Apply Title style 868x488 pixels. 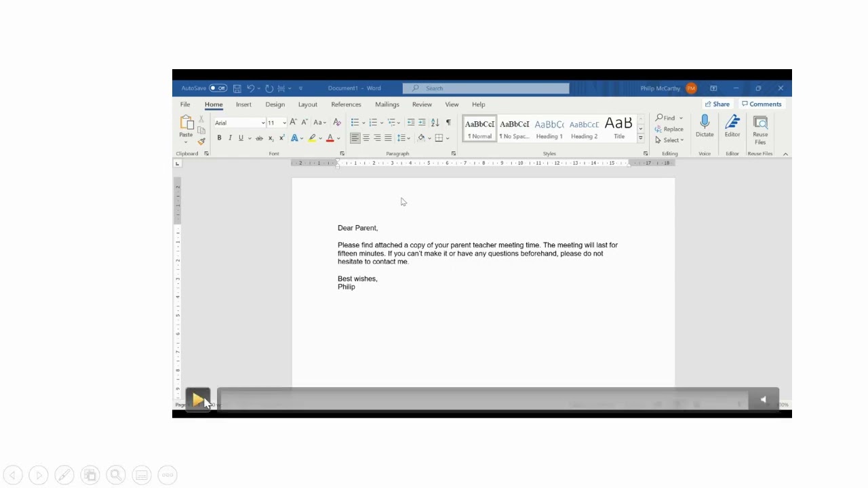[619, 128]
